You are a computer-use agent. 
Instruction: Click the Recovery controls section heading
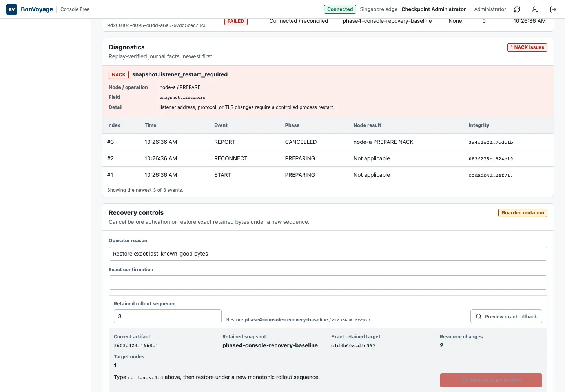pos(136,212)
